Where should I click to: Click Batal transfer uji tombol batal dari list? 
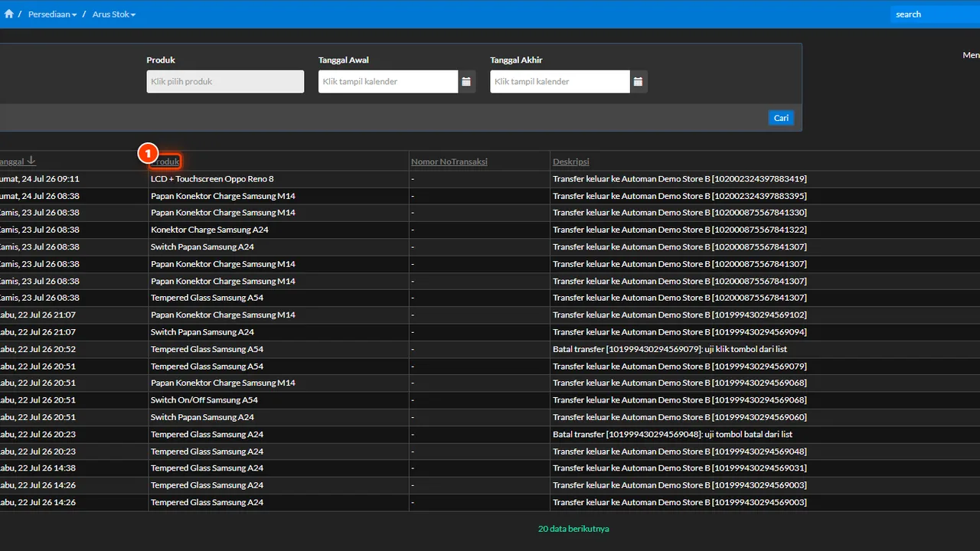(672, 434)
